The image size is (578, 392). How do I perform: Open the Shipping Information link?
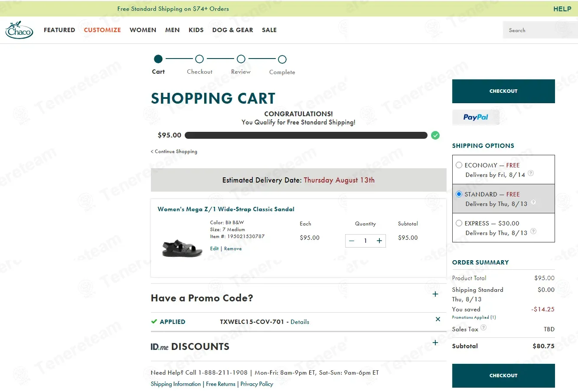click(x=176, y=384)
